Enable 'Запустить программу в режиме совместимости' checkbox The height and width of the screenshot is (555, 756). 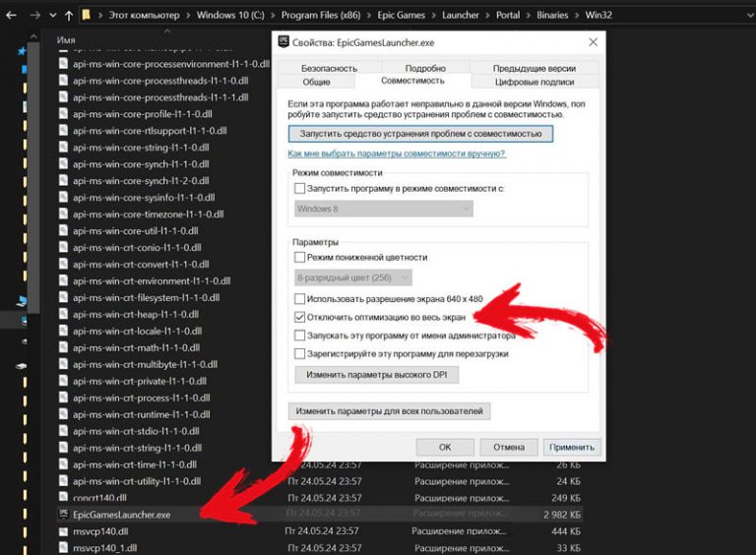[300, 188]
